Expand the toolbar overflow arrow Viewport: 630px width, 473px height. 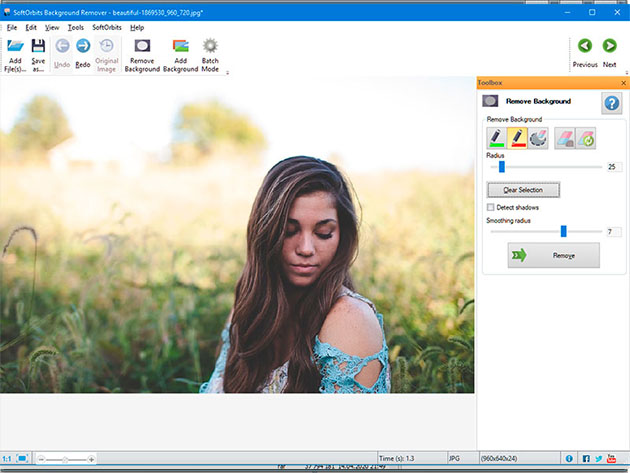pyautogui.click(x=228, y=72)
